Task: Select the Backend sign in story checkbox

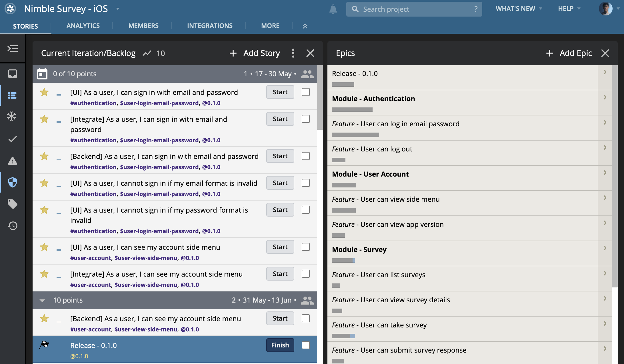Action: (x=305, y=156)
